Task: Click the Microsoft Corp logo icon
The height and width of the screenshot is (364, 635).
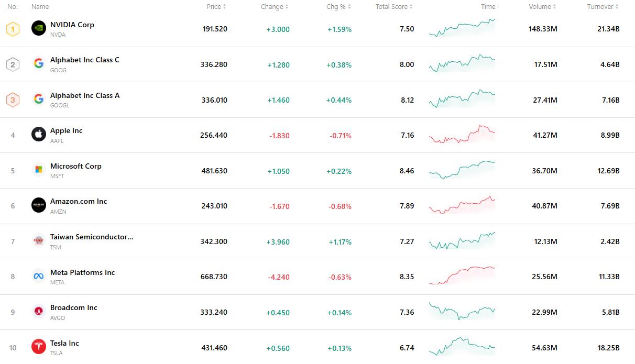Action: pyautogui.click(x=39, y=170)
